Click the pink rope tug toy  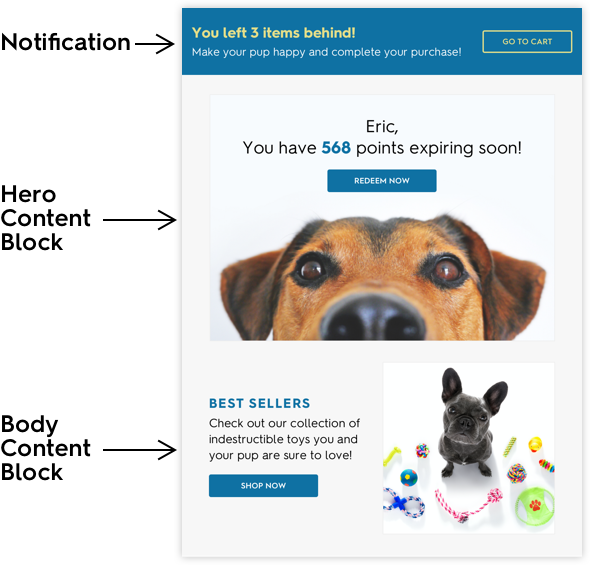click(x=469, y=505)
